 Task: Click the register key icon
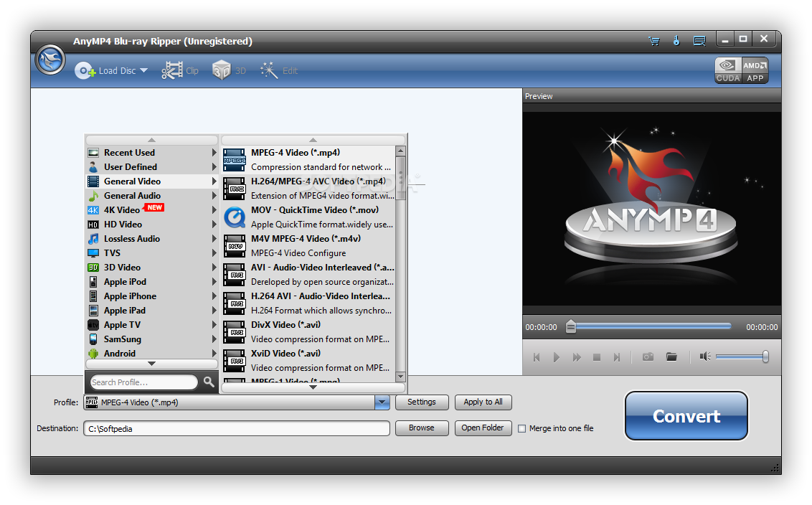[x=676, y=40]
